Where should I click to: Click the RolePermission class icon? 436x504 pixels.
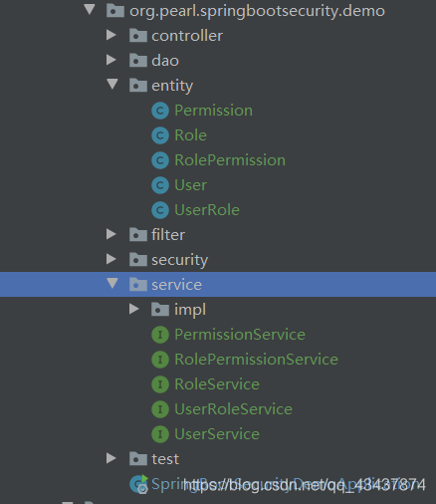pyautogui.click(x=160, y=160)
